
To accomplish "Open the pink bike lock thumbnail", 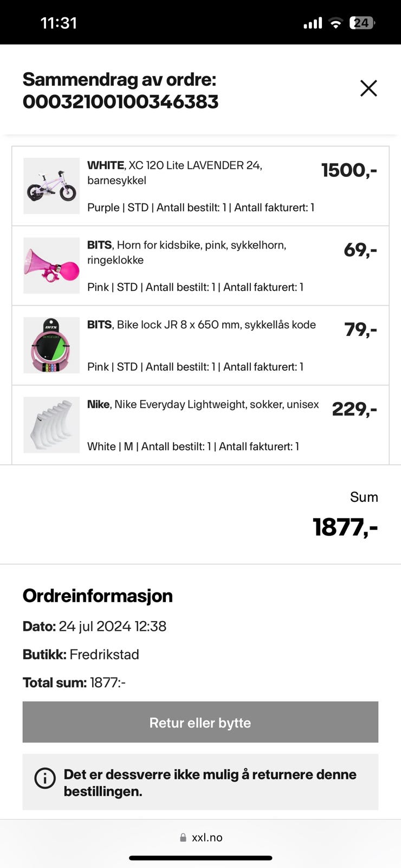I will pos(51,346).
